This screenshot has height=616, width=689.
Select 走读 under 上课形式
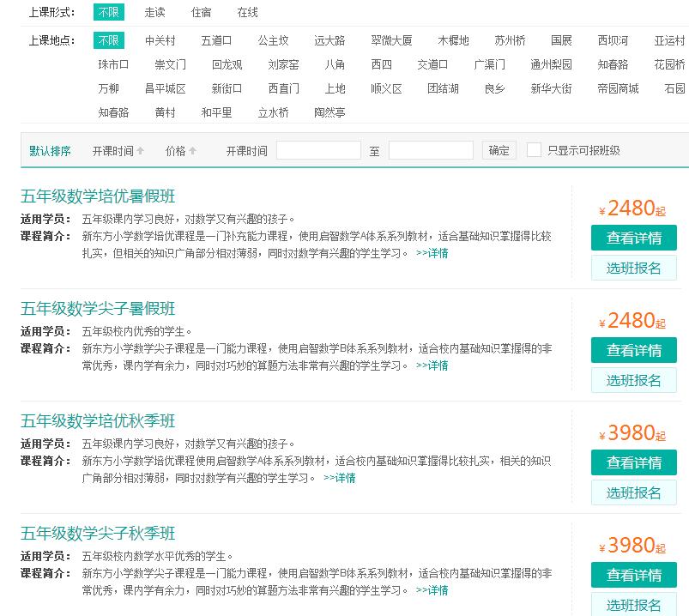155,13
